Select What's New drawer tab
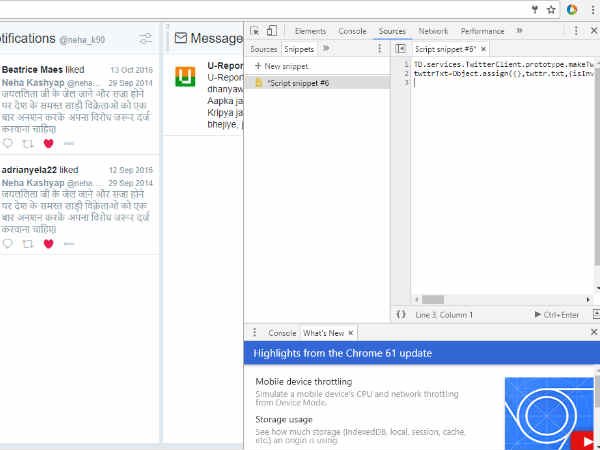The image size is (600, 450). click(x=324, y=333)
